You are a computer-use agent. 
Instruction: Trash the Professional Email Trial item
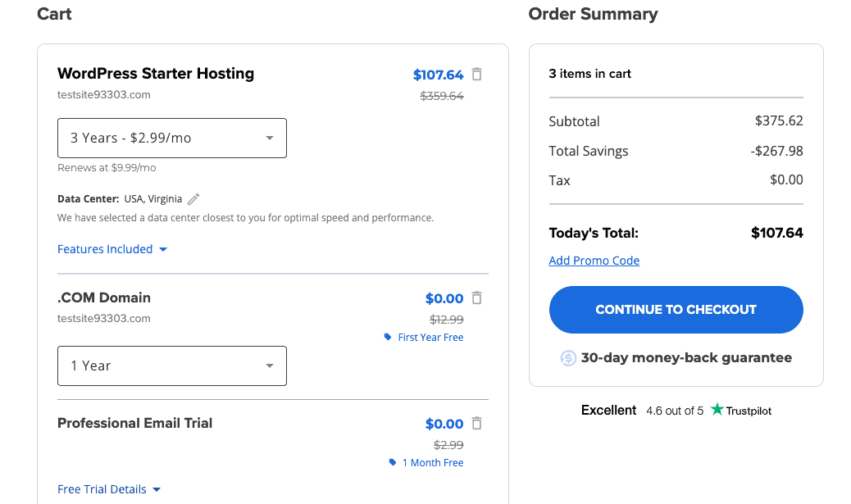(x=477, y=424)
